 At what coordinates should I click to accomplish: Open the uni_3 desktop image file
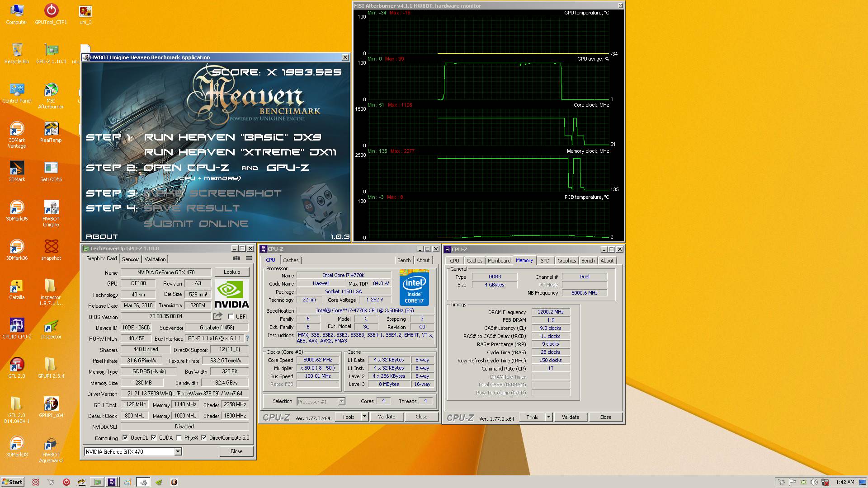[x=85, y=14]
